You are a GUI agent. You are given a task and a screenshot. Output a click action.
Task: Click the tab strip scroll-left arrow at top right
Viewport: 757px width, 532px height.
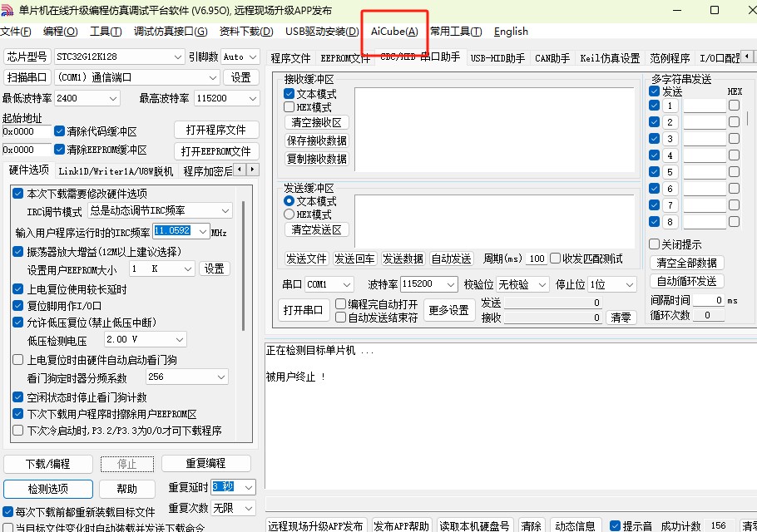pyautogui.click(x=747, y=57)
